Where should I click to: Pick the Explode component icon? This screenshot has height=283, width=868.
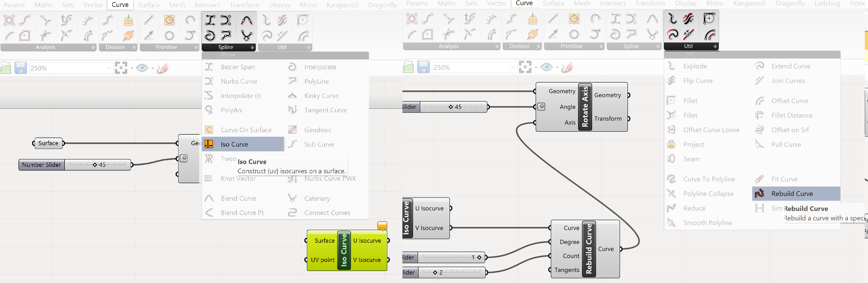[671, 66]
